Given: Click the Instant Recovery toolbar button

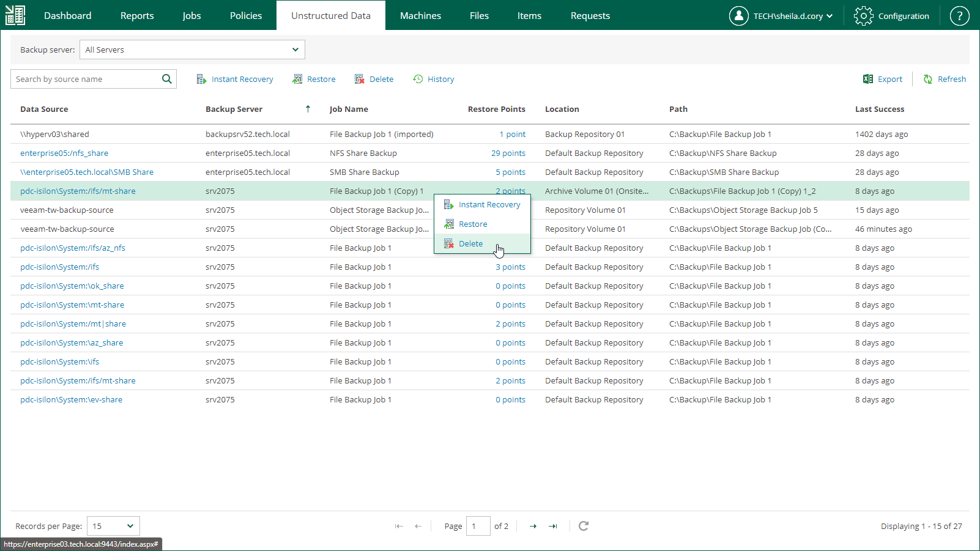Looking at the screenshot, I should tap(235, 80).
